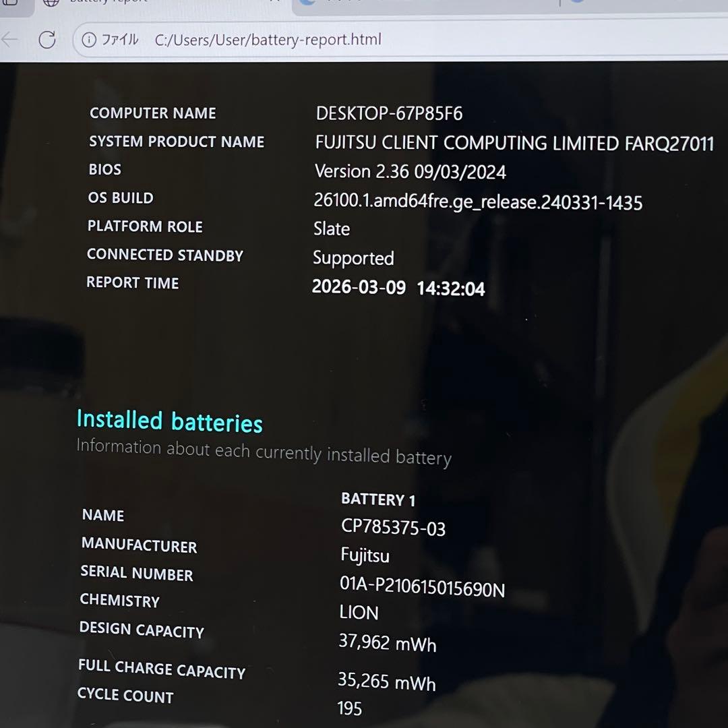Reload the battery report page
728x728 pixels.
coord(47,40)
